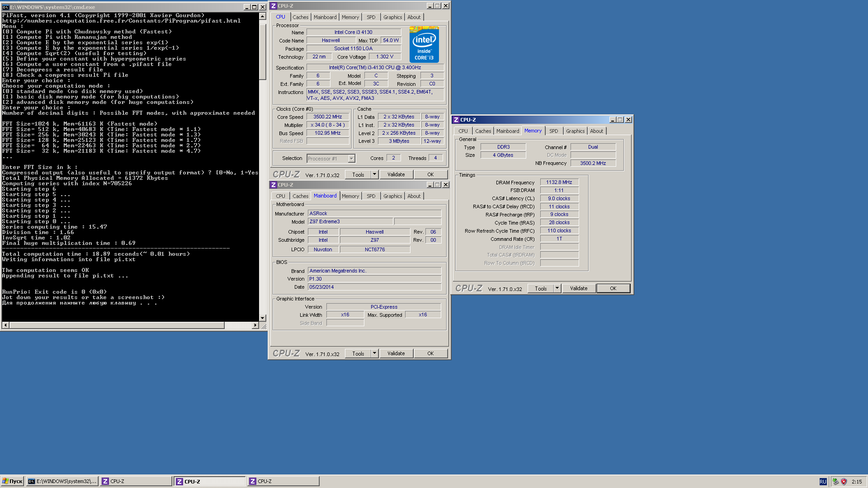The width and height of the screenshot is (868, 488).
Task: Click OK in the CPU window
Action: coord(430,174)
